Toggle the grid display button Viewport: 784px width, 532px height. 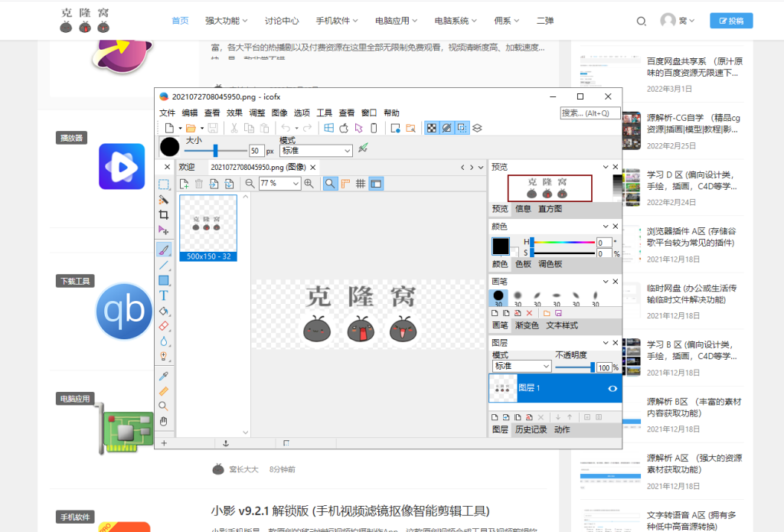point(361,184)
